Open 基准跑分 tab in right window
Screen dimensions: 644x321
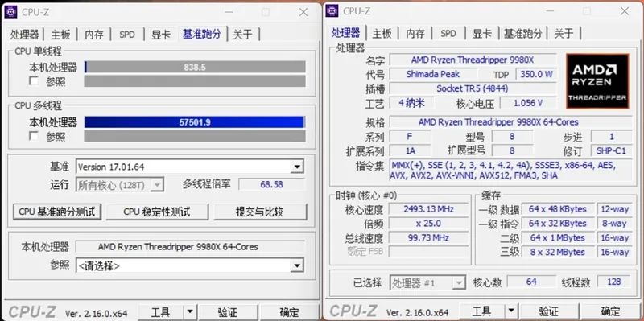[x=522, y=33]
